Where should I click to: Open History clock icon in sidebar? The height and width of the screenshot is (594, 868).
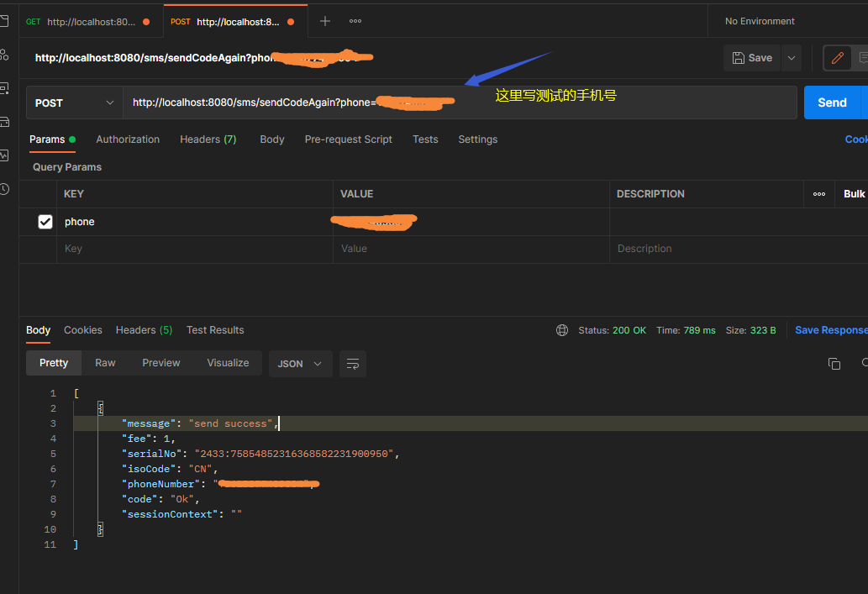point(4,189)
